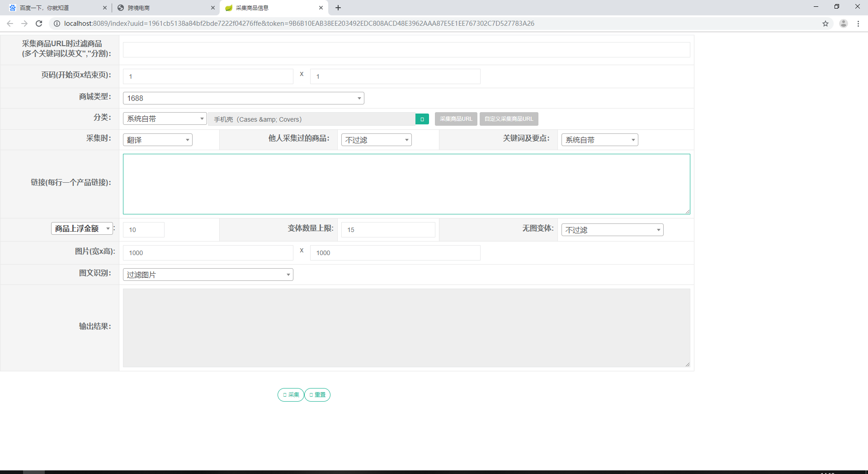Click the browser back arrow
This screenshot has width=868, height=474.
tap(10, 24)
